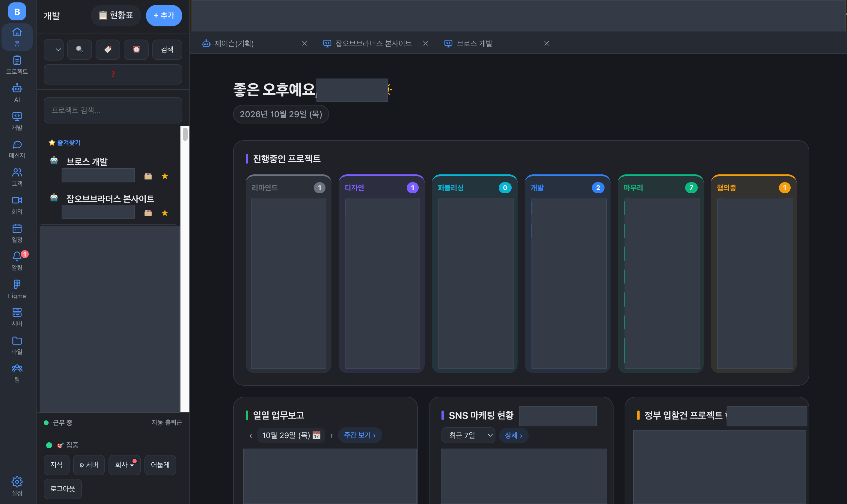This screenshot has height=504, width=847.
Task: Click the 현황표 button
Action: (x=116, y=15)
